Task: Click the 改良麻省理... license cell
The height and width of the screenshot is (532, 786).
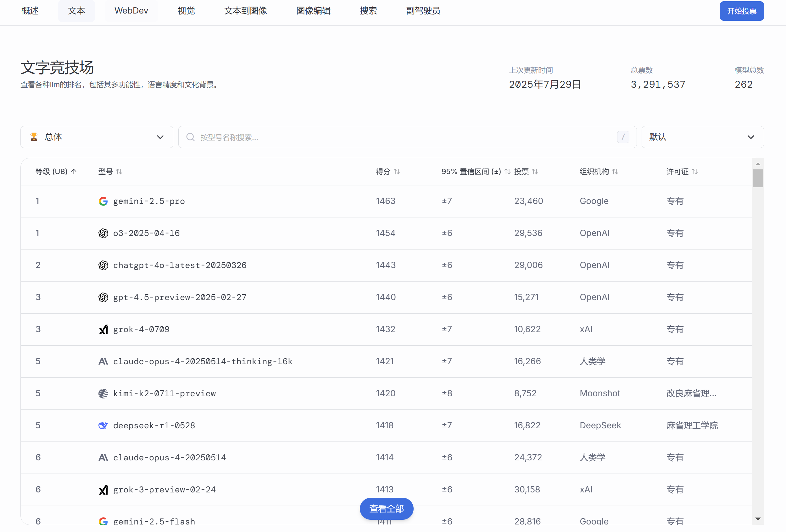Action: (x=691, y=393)
